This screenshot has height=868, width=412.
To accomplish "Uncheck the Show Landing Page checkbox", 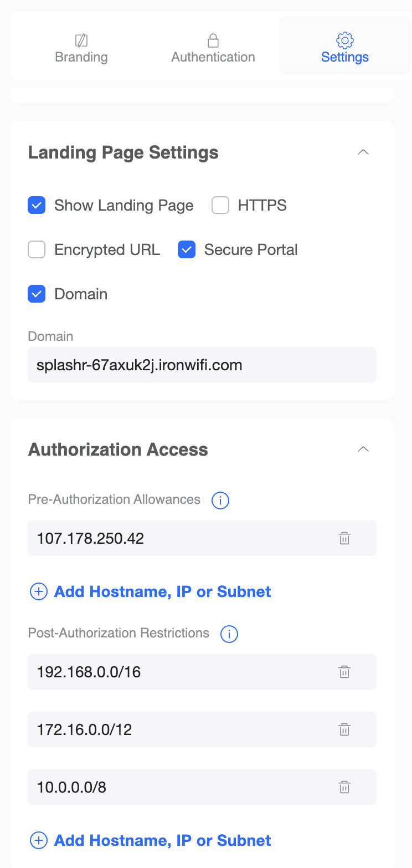I will (x=37, y=206).
